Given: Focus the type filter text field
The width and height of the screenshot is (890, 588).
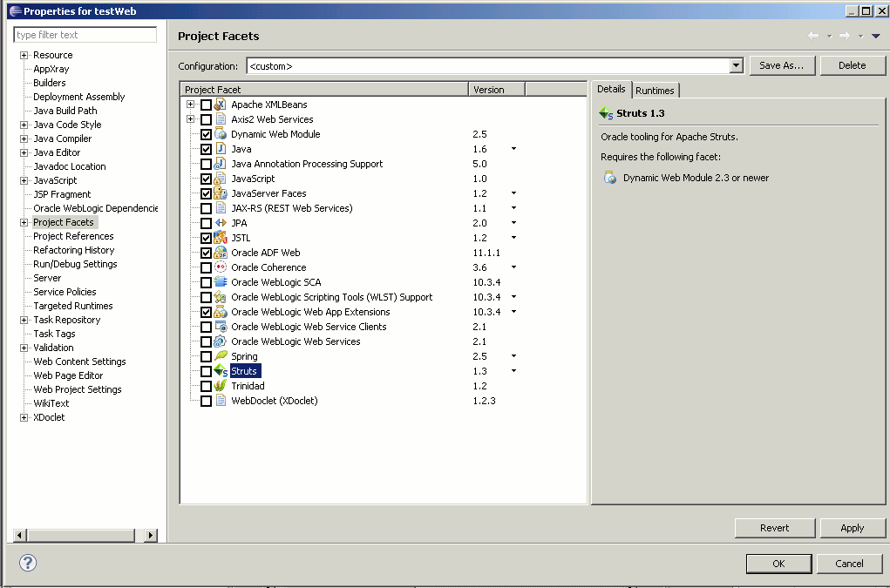Looking at the screenshot, I should tap(85, 35).
